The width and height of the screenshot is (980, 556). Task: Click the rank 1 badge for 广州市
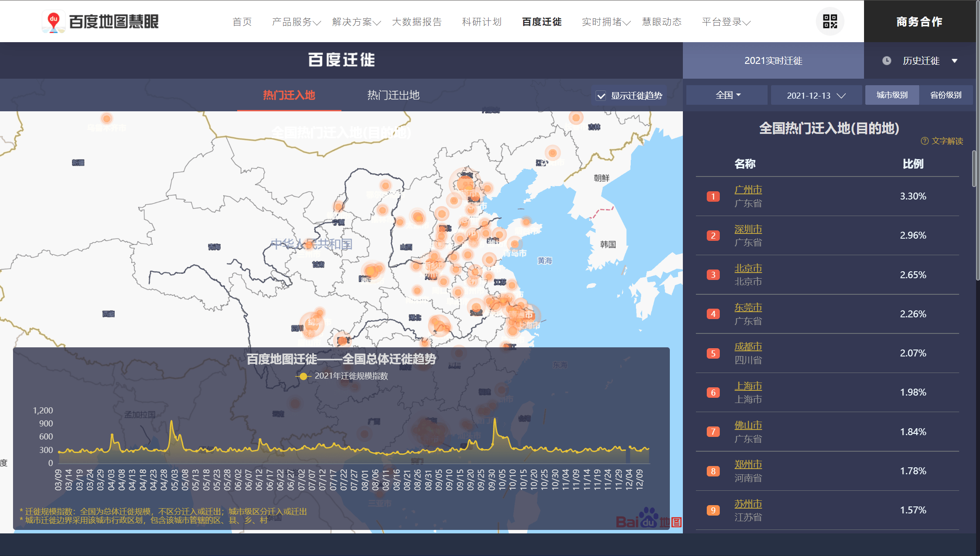713,196
